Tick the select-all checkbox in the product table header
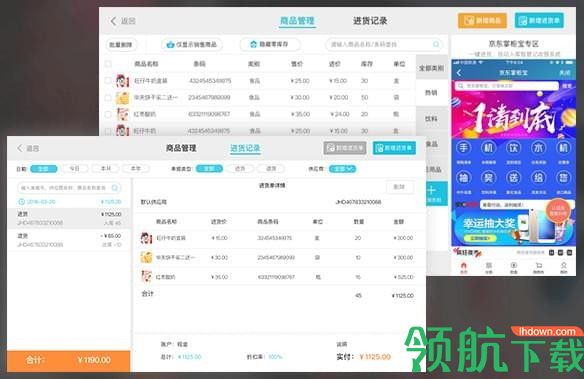The image size is (584, 379). [x=108, y=64]
